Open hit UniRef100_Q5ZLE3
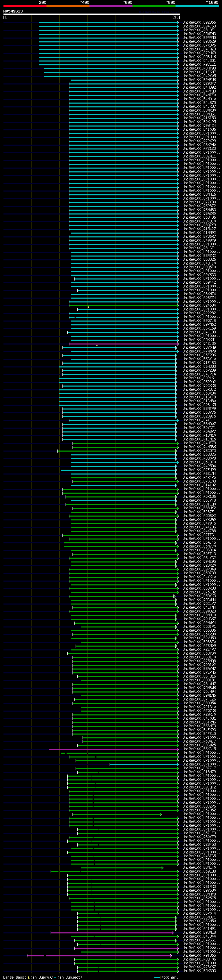 [x=199, y=833]
